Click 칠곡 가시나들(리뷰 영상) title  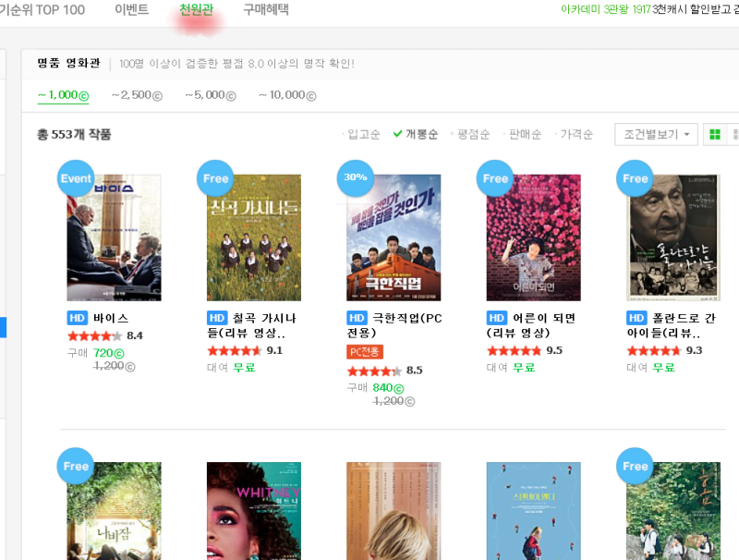tap(252, 325)
